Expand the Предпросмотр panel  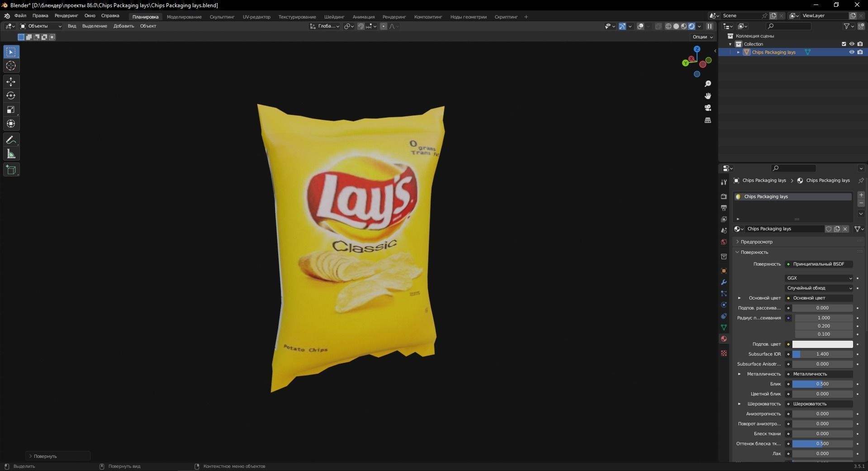point(754,242)
